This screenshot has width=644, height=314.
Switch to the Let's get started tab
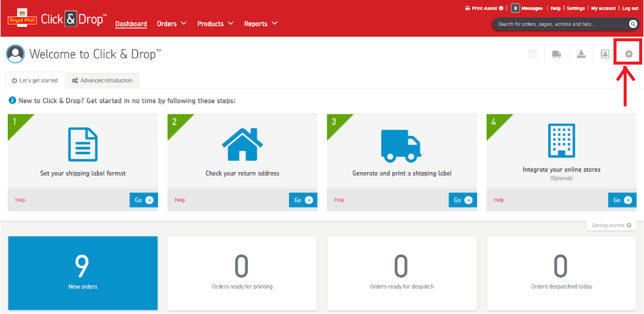pyautogui.click(x=35, y=81)
